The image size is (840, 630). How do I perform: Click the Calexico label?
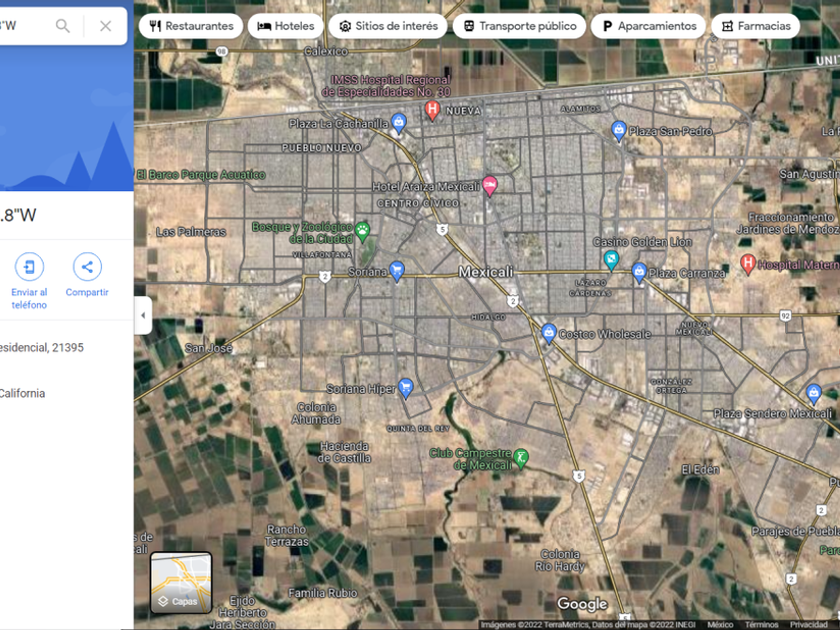pyautogui.click(x=326, y=51)
